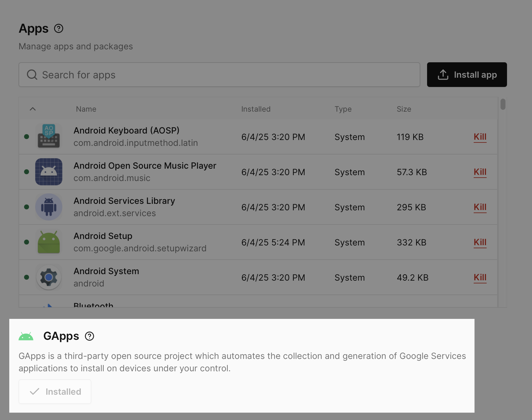
Task: Open the Apps help question-mark icon
Action: (x=59, y=28)
